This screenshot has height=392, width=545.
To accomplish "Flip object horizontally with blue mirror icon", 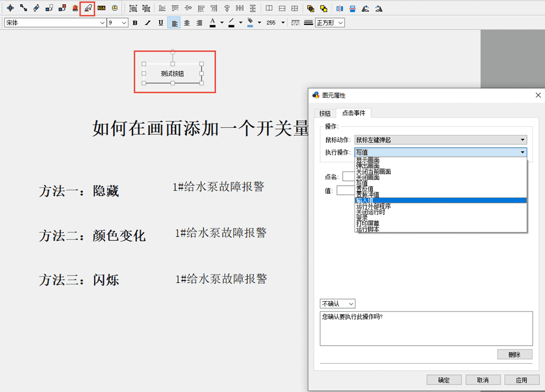I will tap(340, 8).
